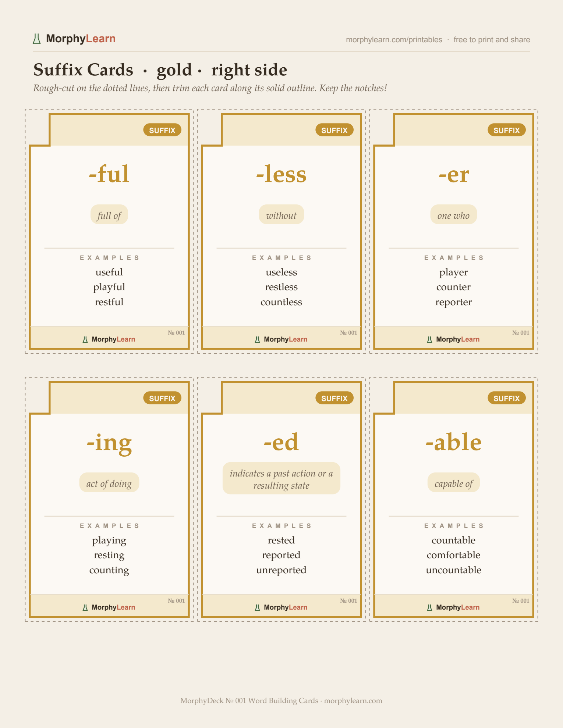Click the example word 'counter'
This screenshot has height=728, width=563.
tap(454, 287)
